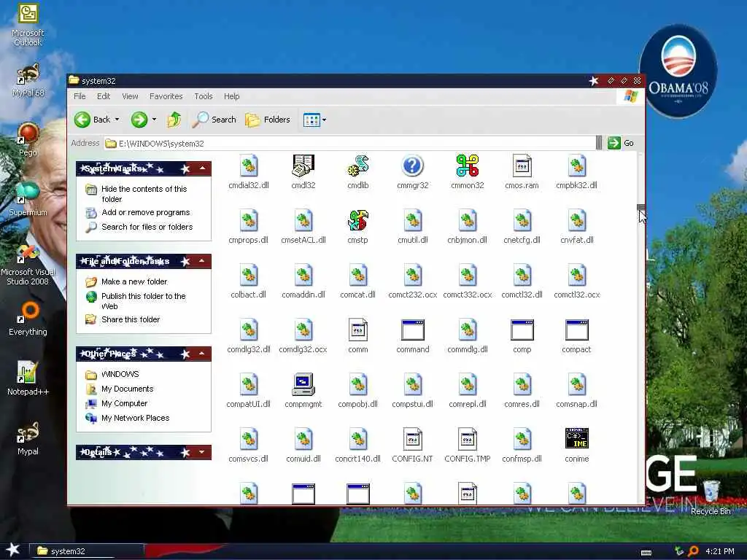Click Hide the contents of this folder

click(x=144, y=194)
